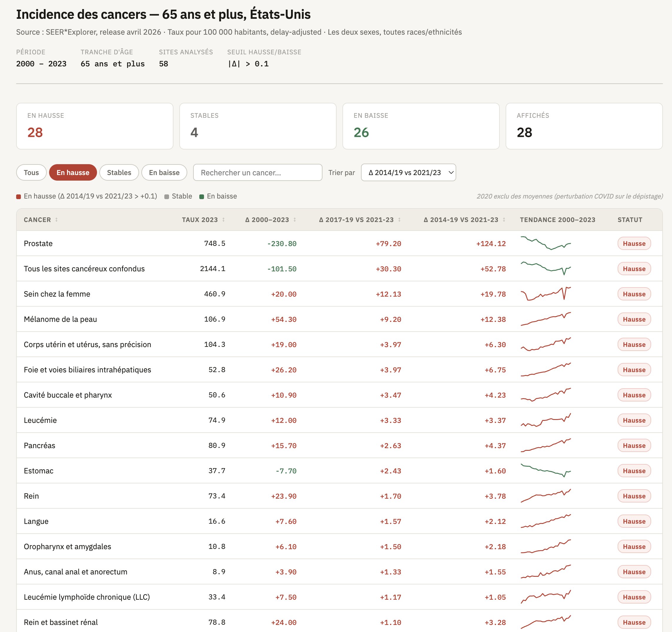Click sort icon beside Taux 2023 column

pos(223,220)
